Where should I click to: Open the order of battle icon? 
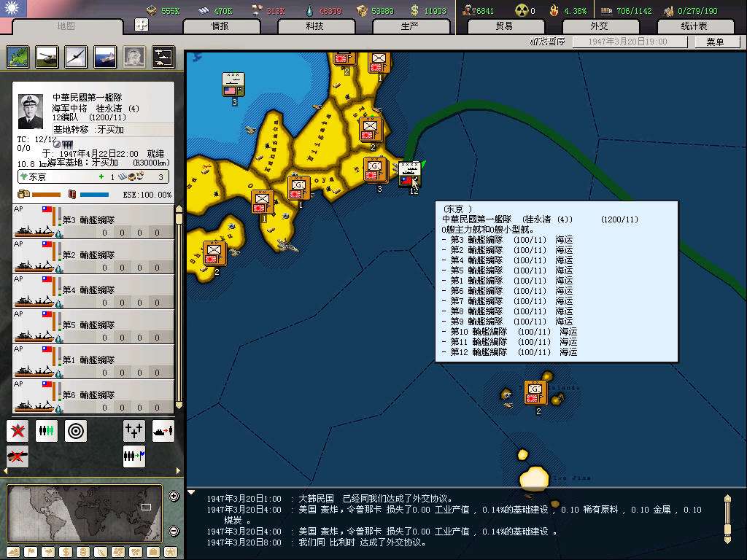point(163,57)
